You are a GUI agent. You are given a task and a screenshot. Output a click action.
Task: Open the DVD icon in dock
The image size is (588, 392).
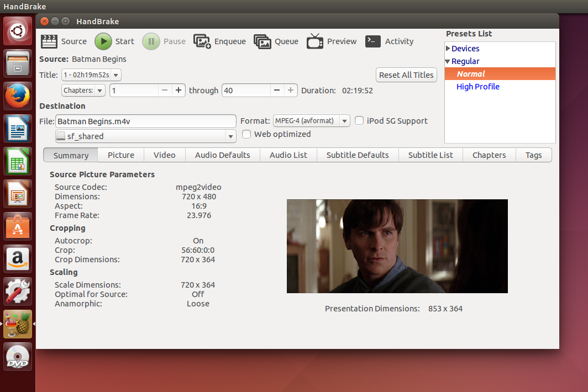[18, 357]
